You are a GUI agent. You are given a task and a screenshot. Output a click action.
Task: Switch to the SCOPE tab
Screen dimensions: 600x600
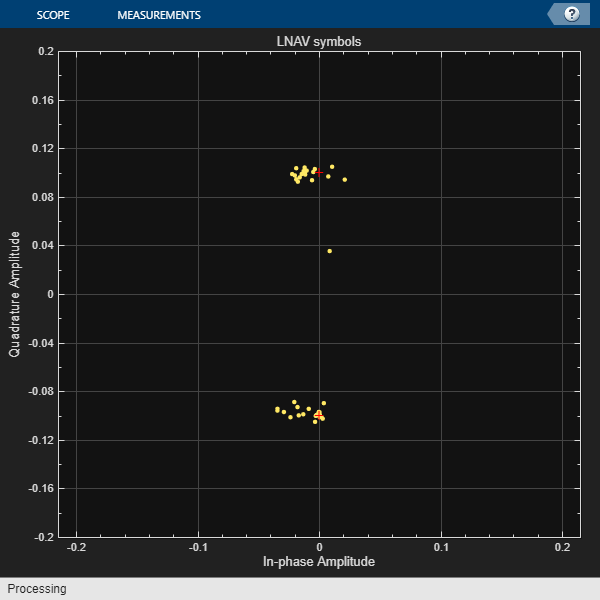click(54, 15)
